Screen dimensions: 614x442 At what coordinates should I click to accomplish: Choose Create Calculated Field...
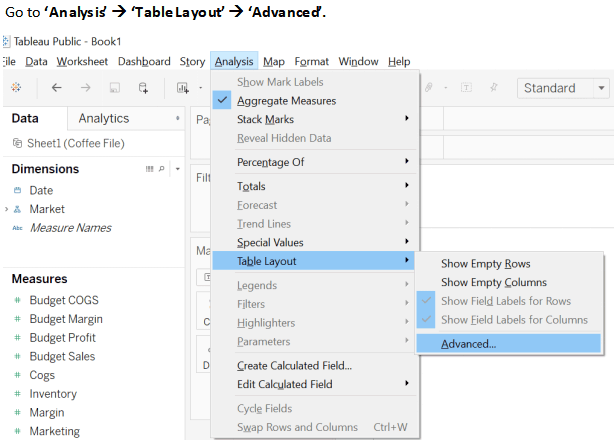(315, 366)
